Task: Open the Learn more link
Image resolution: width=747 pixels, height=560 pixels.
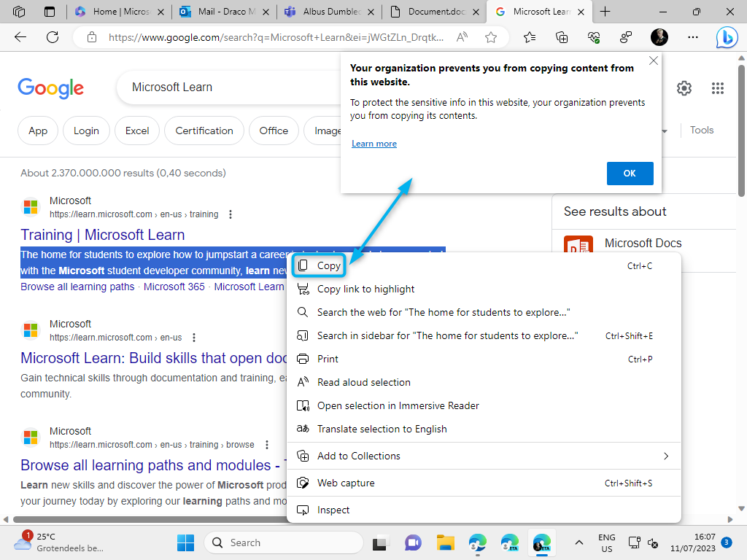Action: coord(374,144)
